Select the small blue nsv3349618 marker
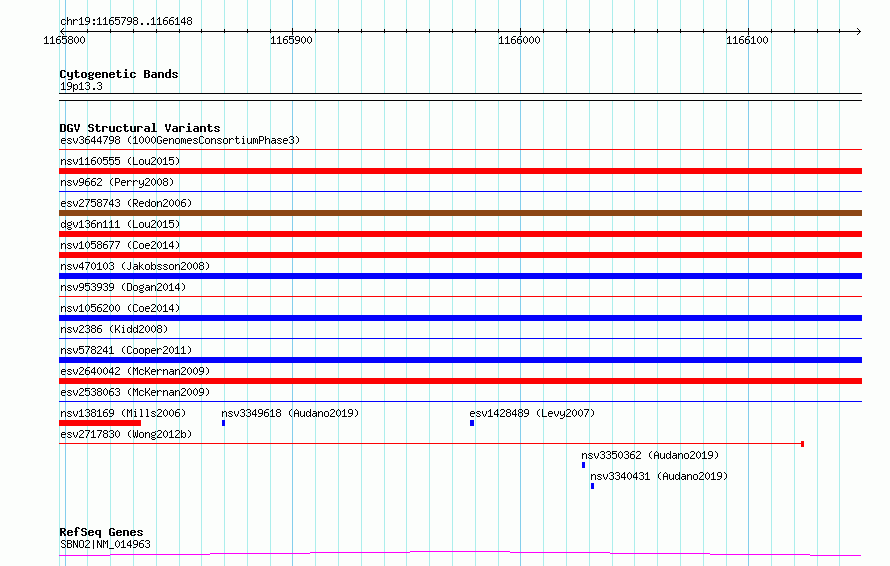 (224, 423)
